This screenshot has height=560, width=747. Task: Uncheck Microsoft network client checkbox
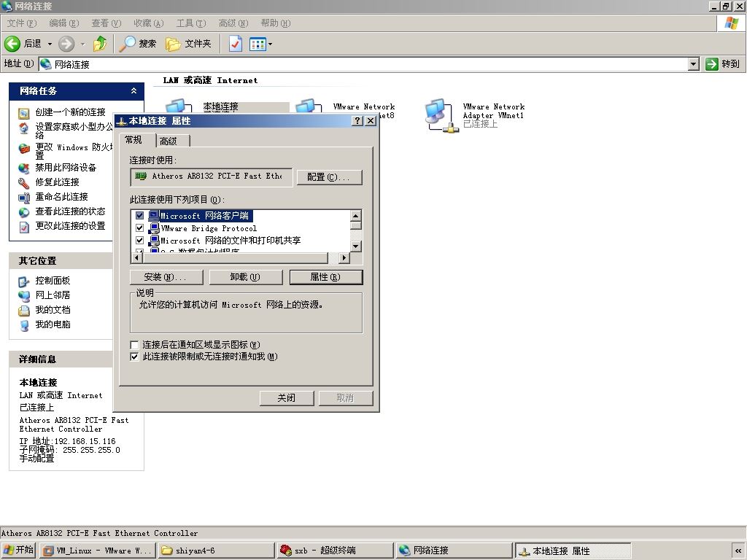(x=139, y=216)
